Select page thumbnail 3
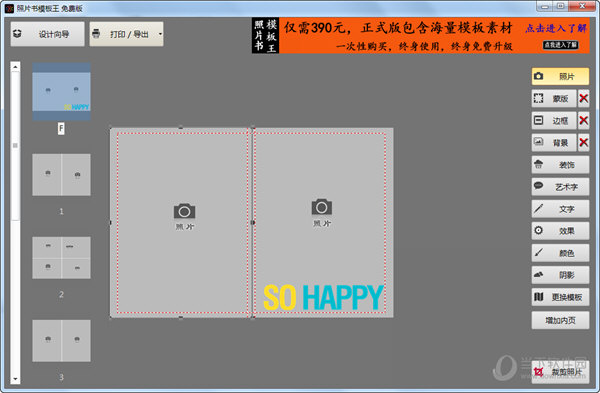 [x=61, y=341]
